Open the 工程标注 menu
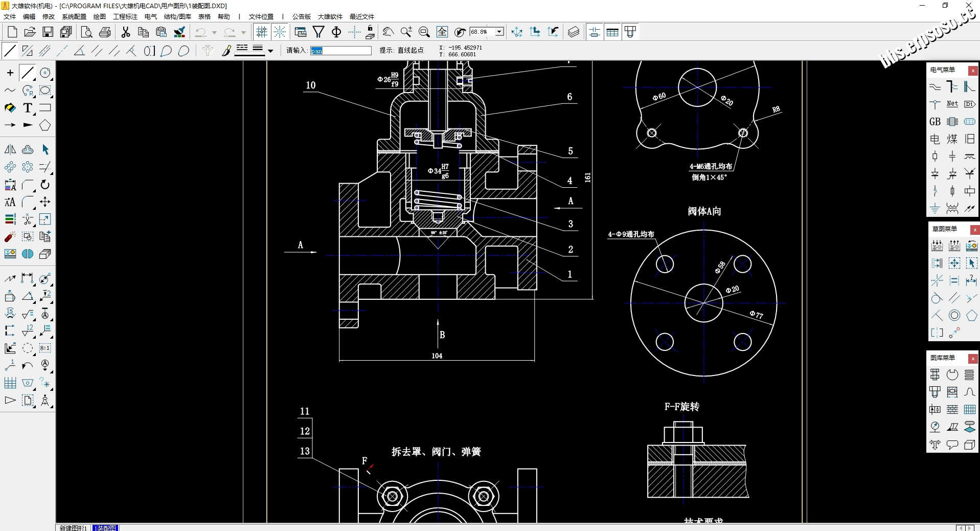The height and width of the screenshot is (531, 980). coord(125,16)
